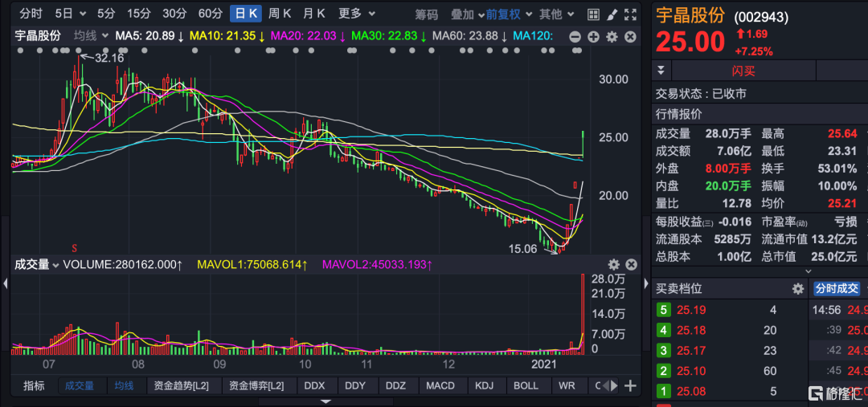
Task: Click the MA5: 20.89 value label
Action: [149, 36]
